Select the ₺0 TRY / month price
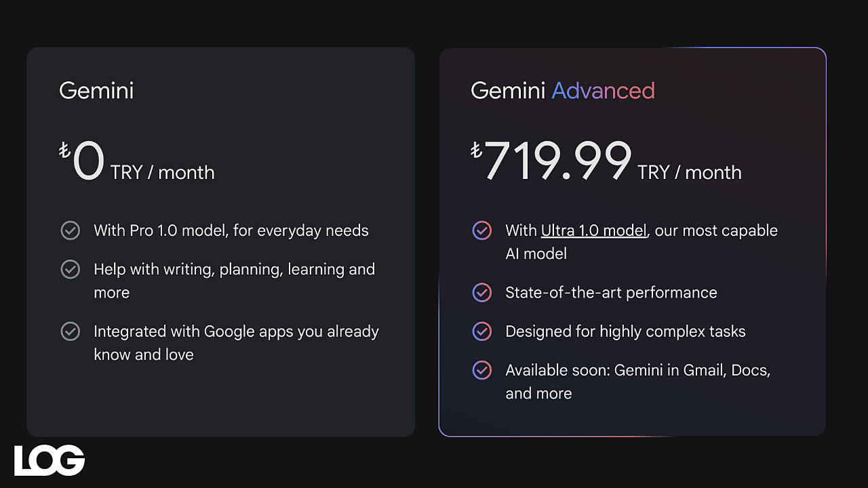This screenshot has width=868, height=488. [137, 161]
